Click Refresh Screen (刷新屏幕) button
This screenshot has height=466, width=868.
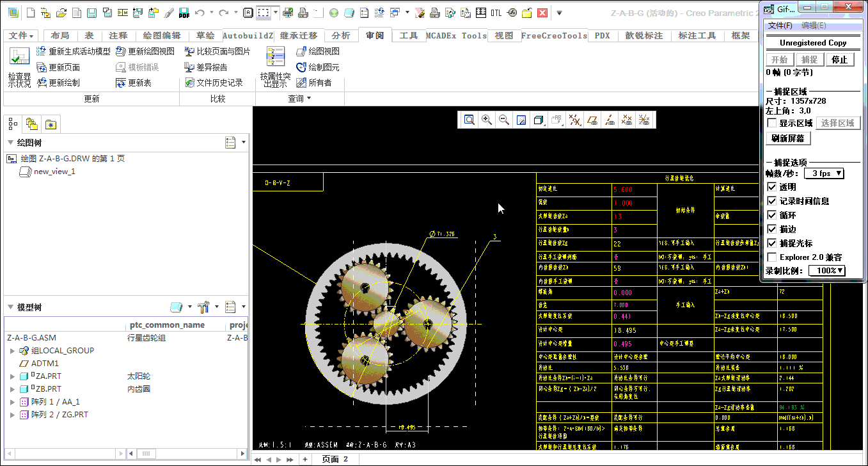(788, 138)
